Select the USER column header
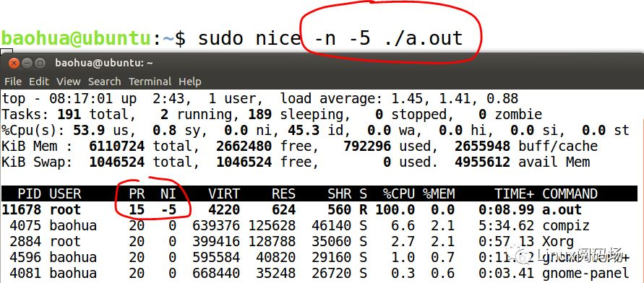Image resolution: width=644 pixels, height=283 pixels. (65, 193)
